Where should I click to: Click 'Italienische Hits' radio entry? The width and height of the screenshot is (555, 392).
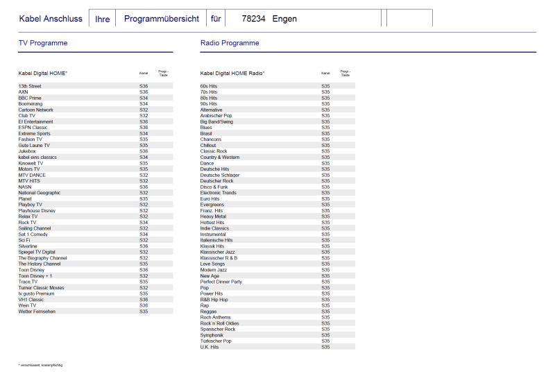point(277,241)
